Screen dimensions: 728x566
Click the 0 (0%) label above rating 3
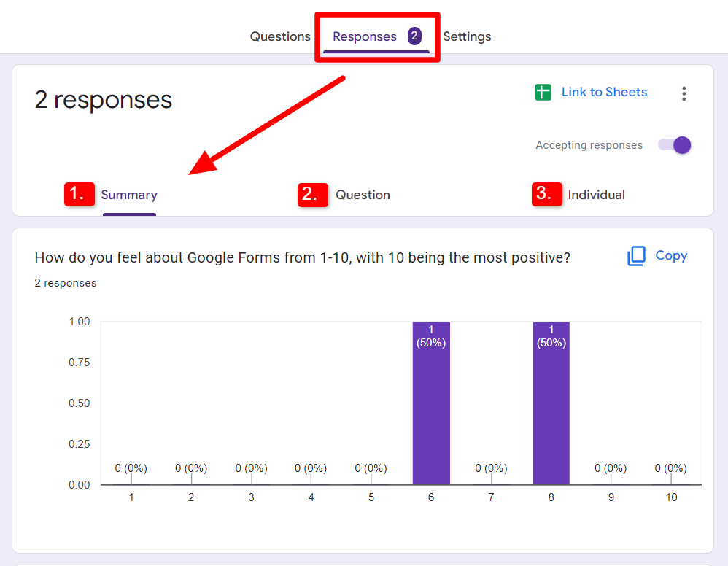click(x=251, y=468)
